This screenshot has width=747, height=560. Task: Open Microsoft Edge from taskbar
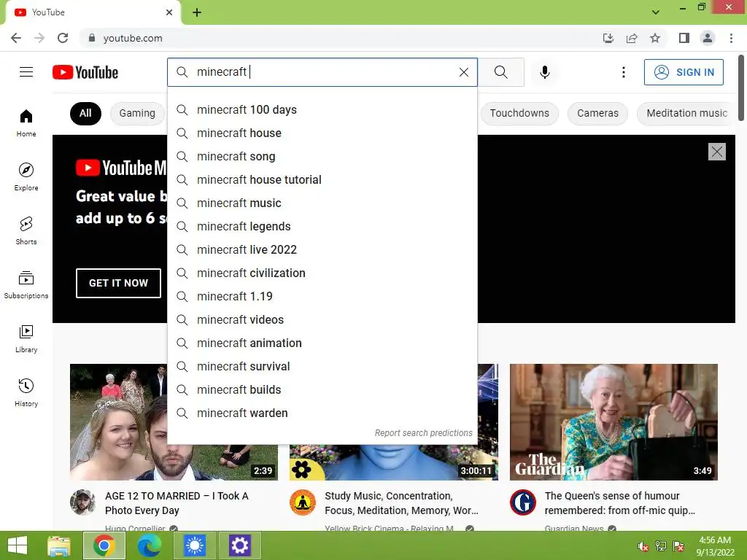pos(149,545)
